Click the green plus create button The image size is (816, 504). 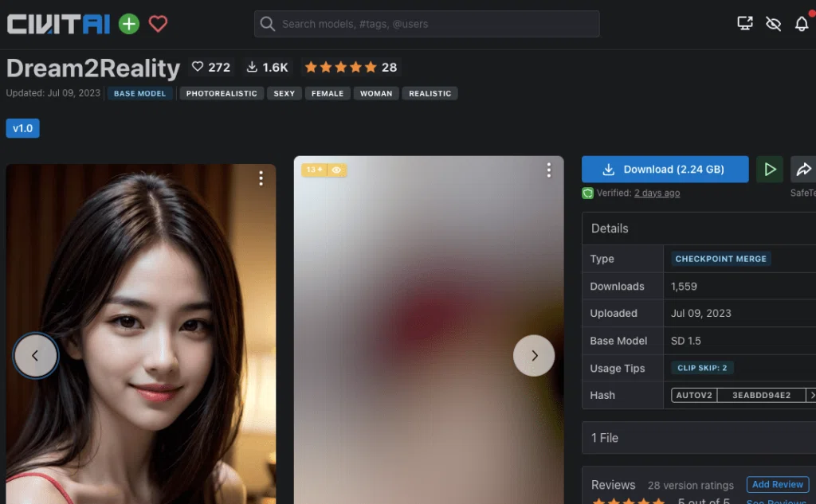coord(128,24)
